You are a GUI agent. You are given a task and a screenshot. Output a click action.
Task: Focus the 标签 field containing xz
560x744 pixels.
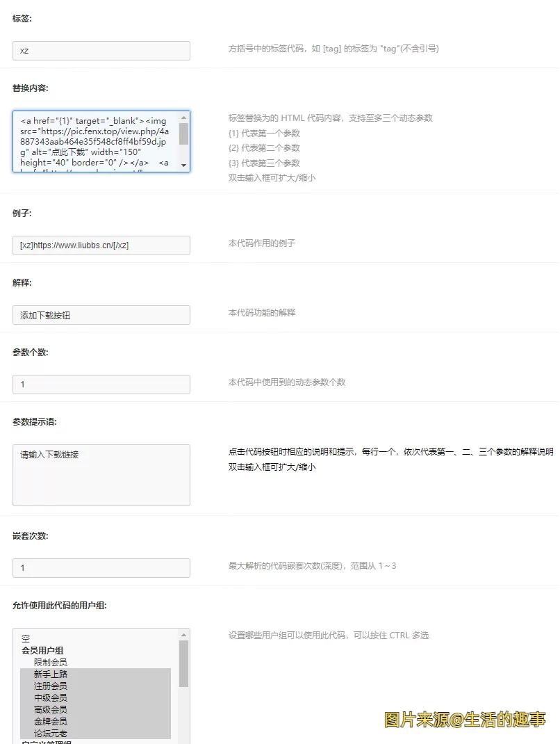(101, 51)
